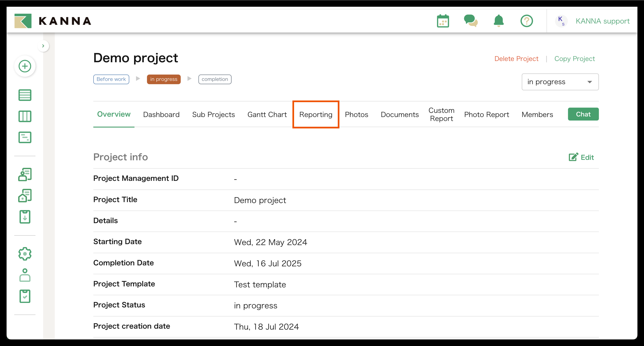The height and width of the screenshot is (346, 644).
Task: Open the calendar icon in header
Action: (443, 21)
